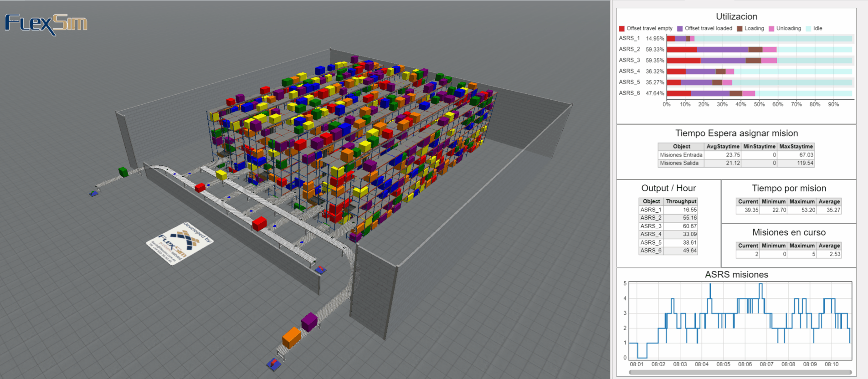
Task: Select the 'Developed by FlexSim' floor decal
Action: tap(180, 244)
